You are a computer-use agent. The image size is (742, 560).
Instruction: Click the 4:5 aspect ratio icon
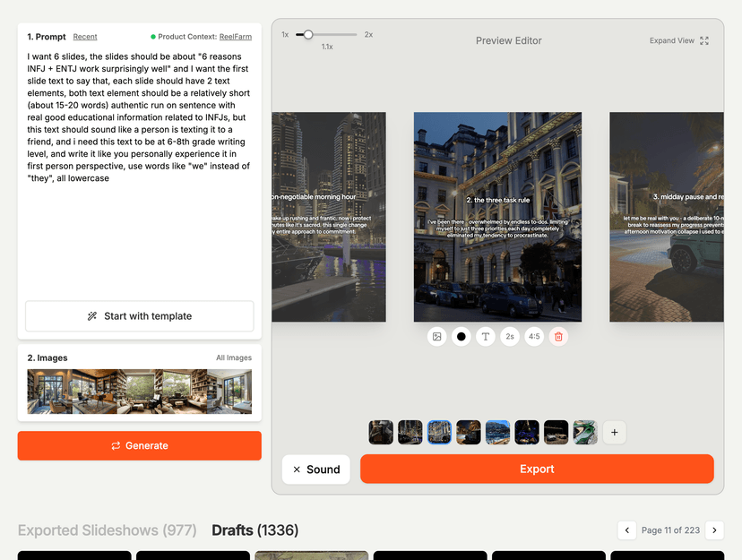(533, 336)
